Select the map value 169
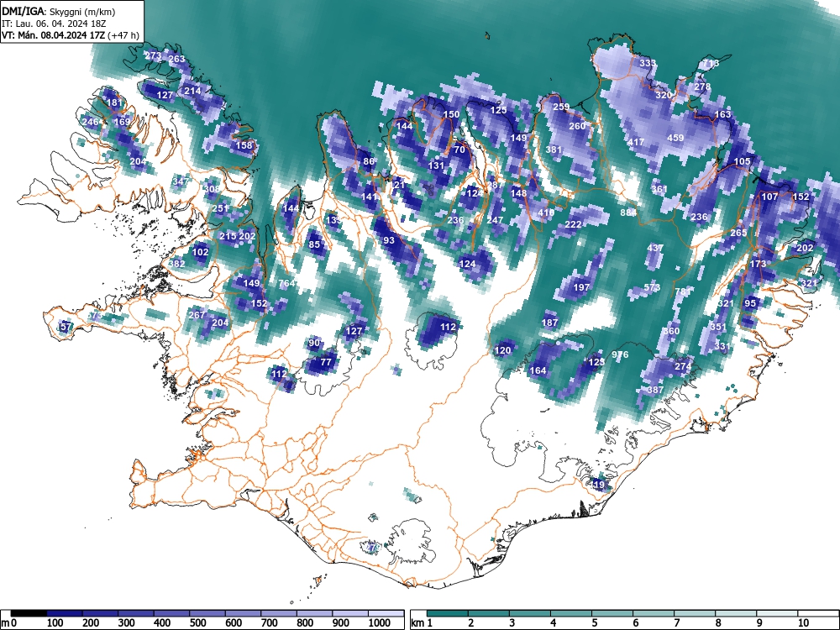This screenshot has height=630, width=840. click(122, 122)
